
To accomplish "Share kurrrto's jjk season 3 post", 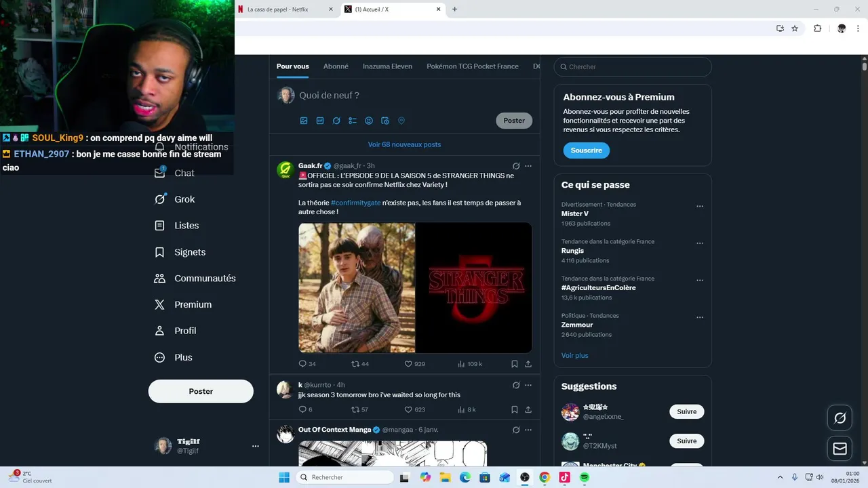I will [528, 409].
